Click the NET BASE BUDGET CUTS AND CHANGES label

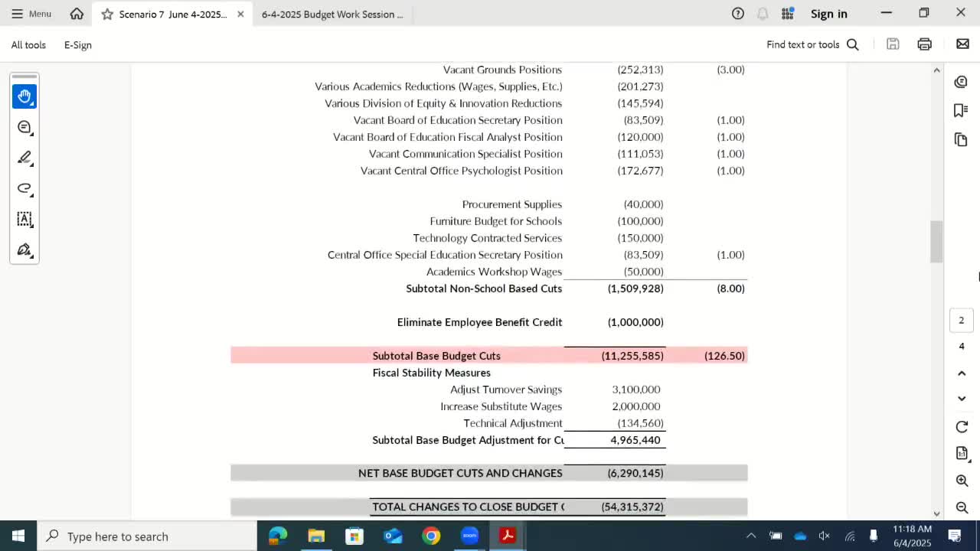click(460, 473)
